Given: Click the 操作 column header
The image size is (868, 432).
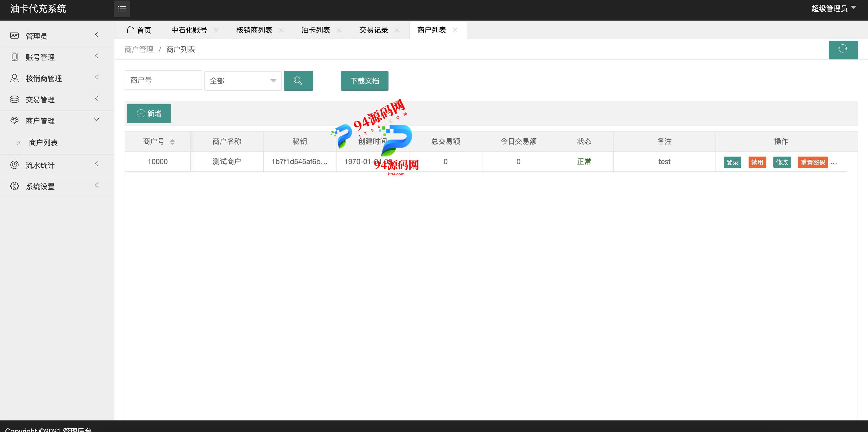Looking at the screenshot, I should (781, 141).
